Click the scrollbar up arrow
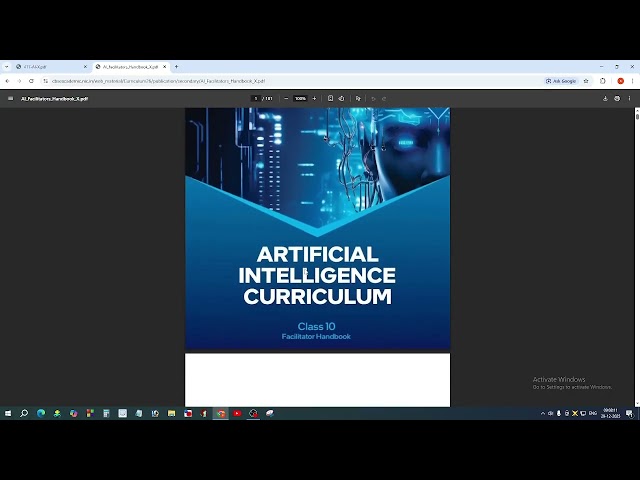The image size is (640, 480). coord(637,109)
